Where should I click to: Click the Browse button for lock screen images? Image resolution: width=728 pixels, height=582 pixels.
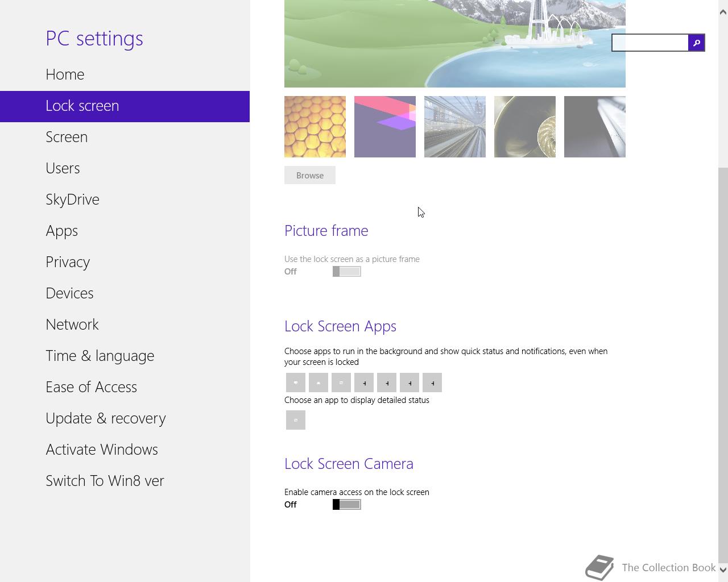[310, 175]
